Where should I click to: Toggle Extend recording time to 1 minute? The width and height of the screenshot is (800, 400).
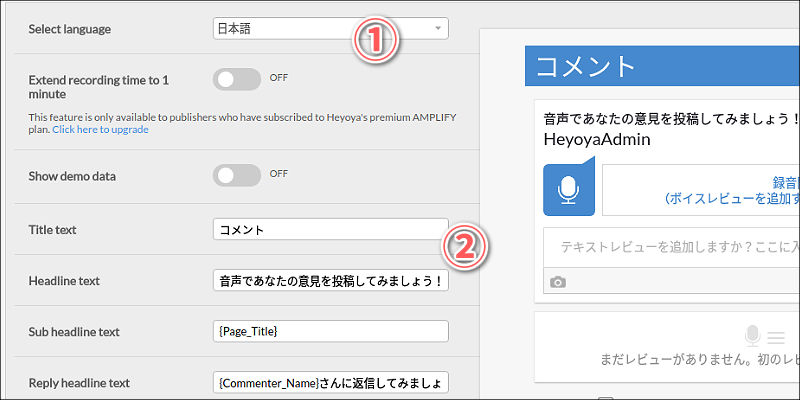[237, 79]
